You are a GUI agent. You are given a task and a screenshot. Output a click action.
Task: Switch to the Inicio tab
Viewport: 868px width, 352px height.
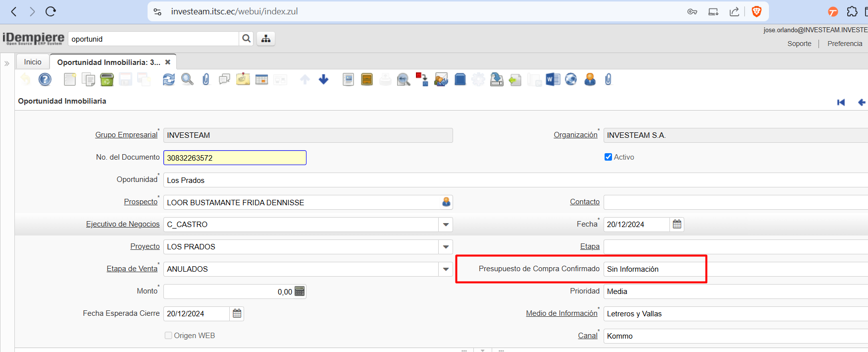[33, 62]
